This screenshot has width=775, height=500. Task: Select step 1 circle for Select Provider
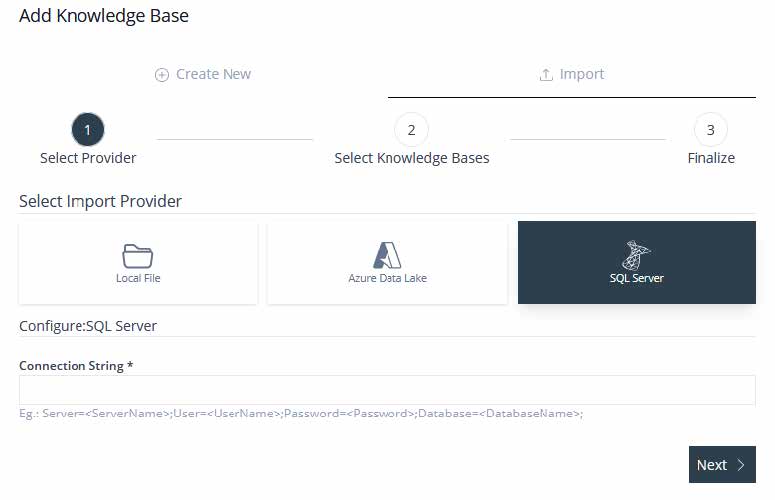[88, 129]
